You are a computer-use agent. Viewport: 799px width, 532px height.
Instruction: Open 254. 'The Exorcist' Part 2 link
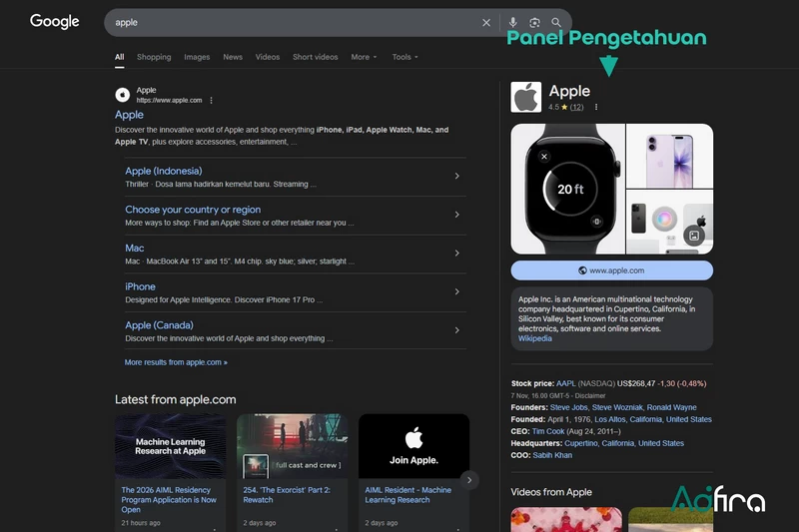click(x=287, y=495)
